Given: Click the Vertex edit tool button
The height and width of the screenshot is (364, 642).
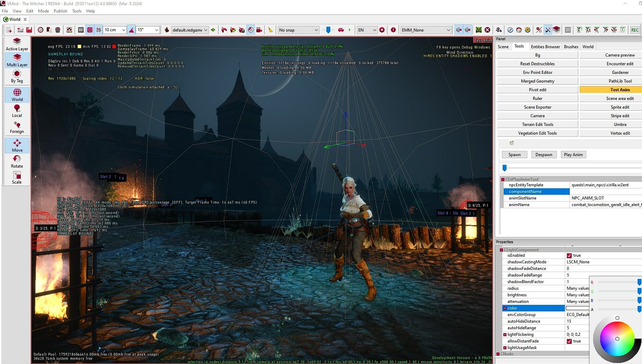Looking at the screenshot, I should click(x=611, y=133).
